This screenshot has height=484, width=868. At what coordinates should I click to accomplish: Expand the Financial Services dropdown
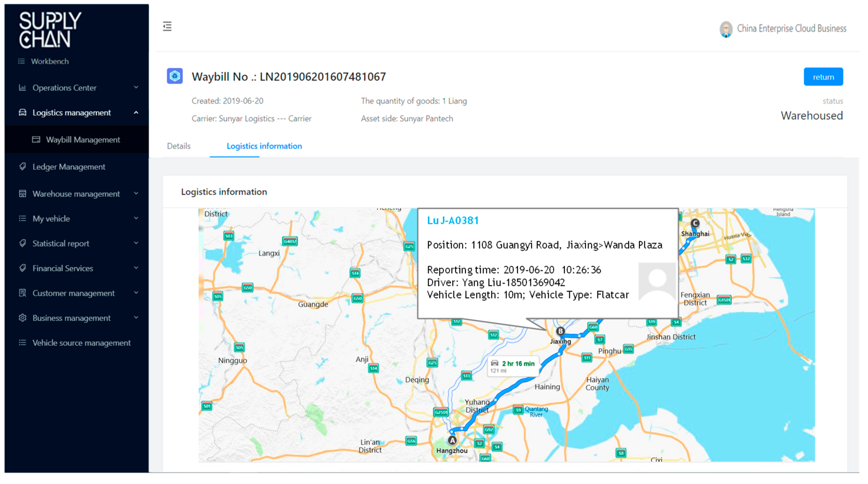coord(136,268)
